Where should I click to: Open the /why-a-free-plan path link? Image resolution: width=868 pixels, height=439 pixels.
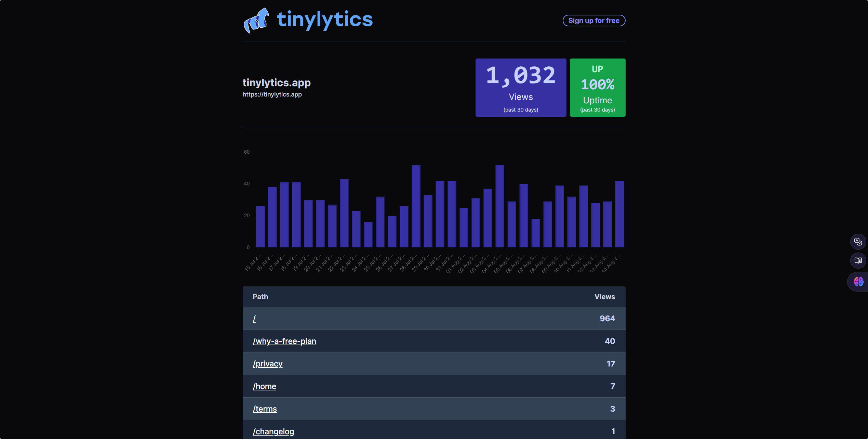tap(284, 341)
